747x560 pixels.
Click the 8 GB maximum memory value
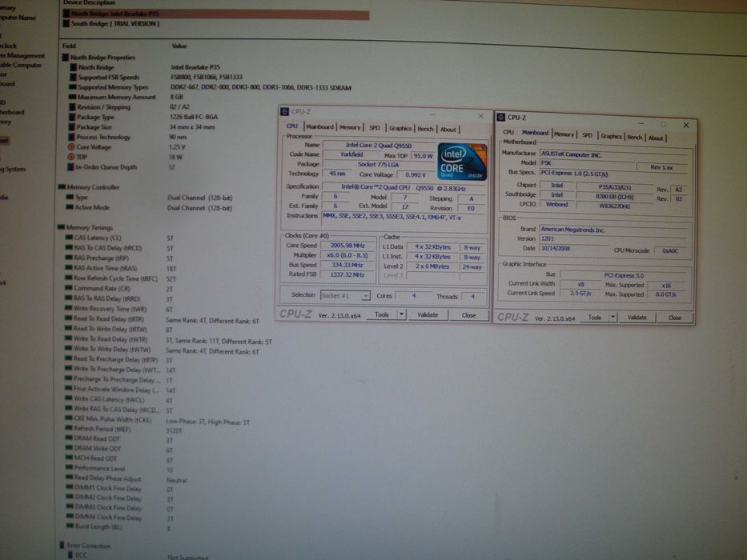pos(177,97)
